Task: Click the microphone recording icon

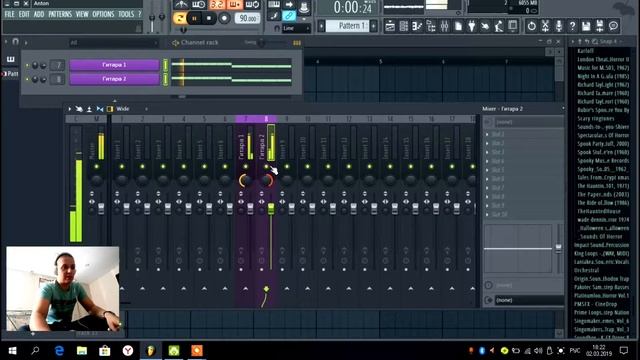Action: 559,26
